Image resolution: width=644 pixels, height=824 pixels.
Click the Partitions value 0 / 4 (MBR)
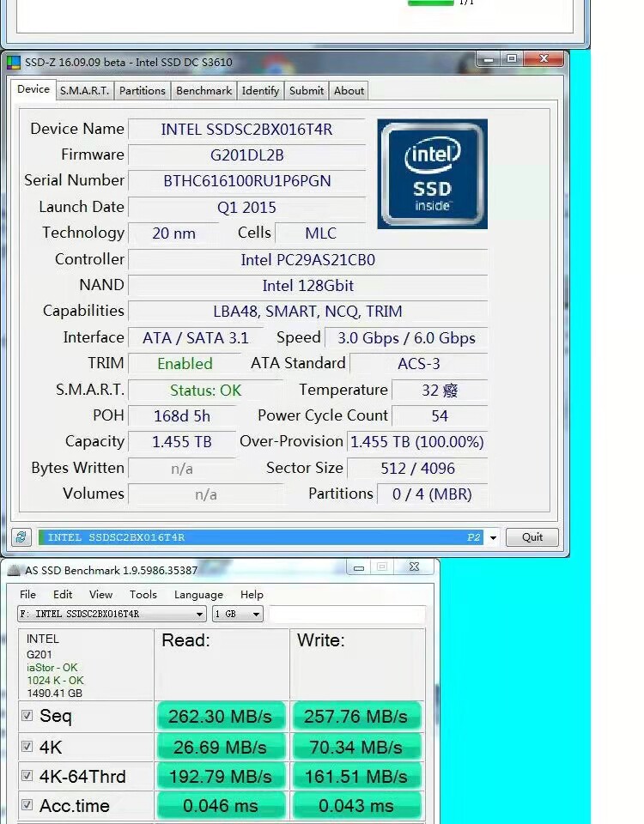432,494
